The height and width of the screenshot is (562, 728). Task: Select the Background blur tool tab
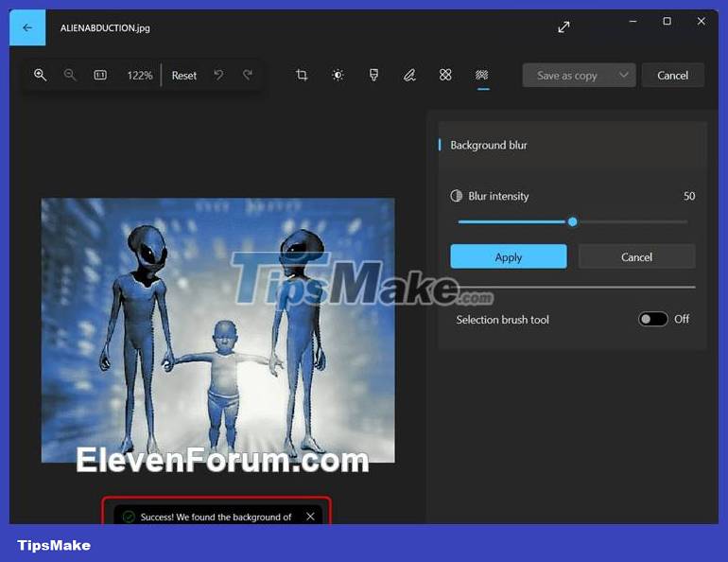(482, 75)
